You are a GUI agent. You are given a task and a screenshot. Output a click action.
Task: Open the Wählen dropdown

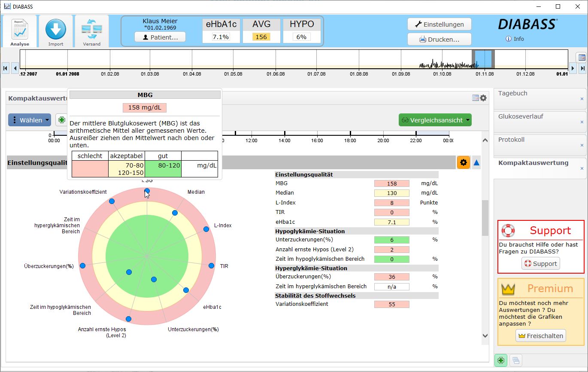(x=30, y=120)
